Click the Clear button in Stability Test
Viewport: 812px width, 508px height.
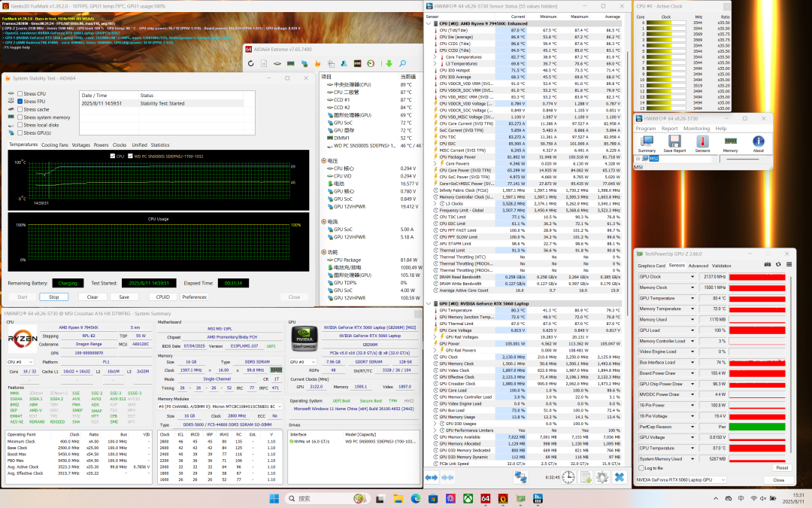click(92, 297)
